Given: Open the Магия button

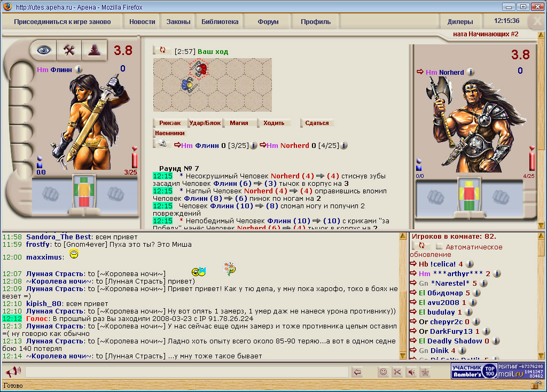Looking at the screenshot, I should [239, 123].
